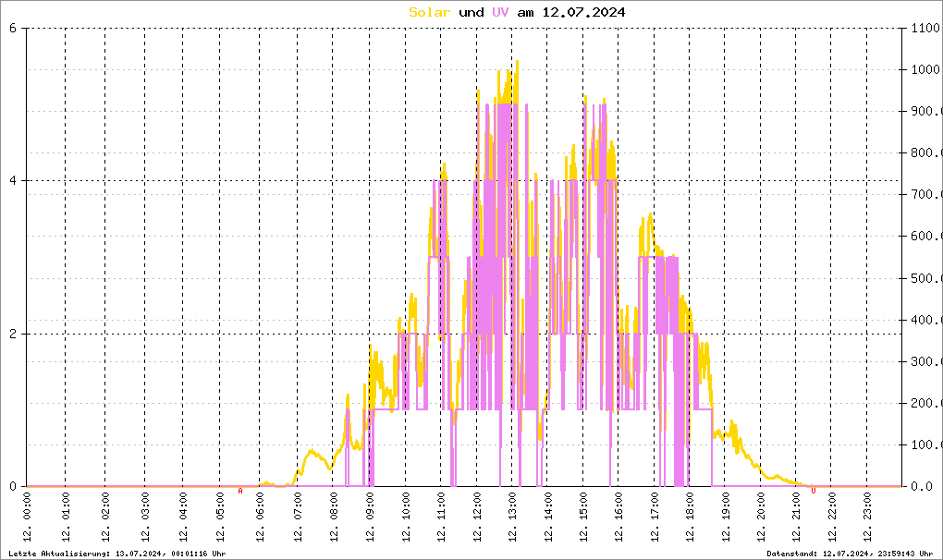Click the '12. 23:00' time axis label
This screenshot has height=560, width=943.
click(x=867, y=517)
